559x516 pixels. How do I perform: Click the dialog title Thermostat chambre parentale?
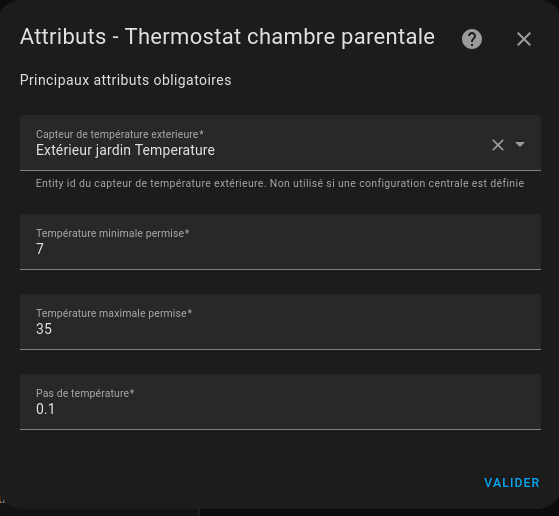280,37
